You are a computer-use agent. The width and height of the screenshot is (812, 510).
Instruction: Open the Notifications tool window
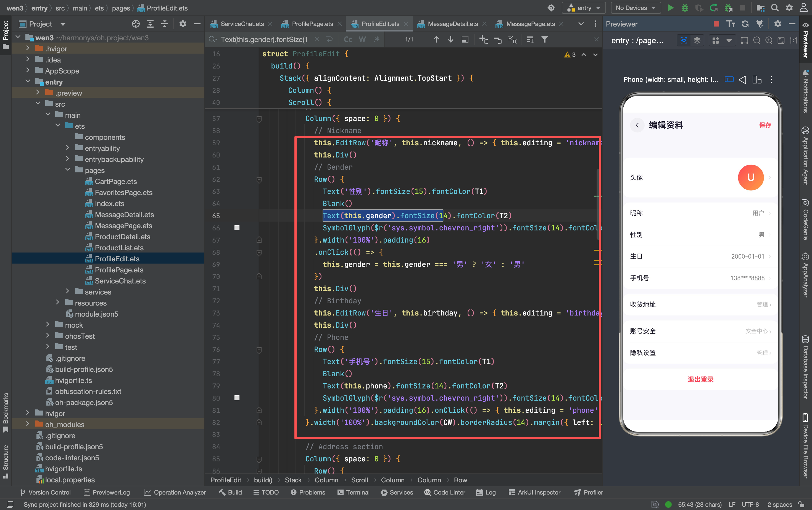[x=805, y=91]
